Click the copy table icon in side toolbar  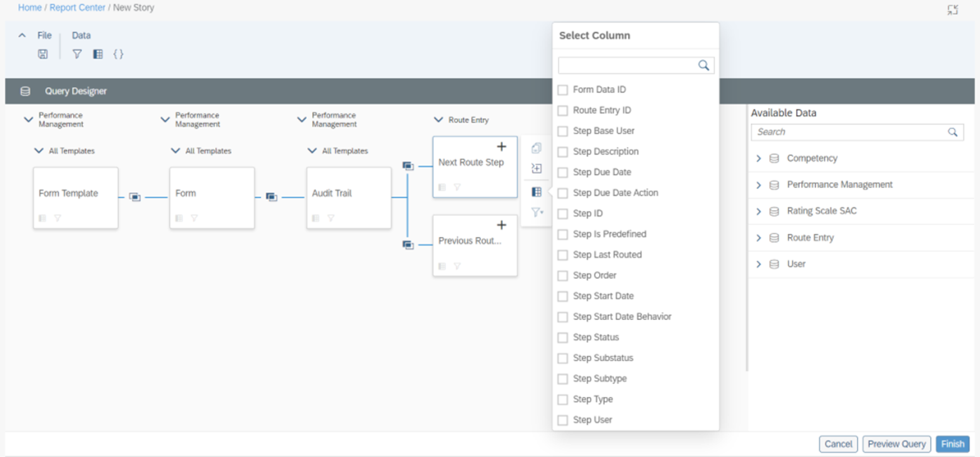[x=536, y=148]
